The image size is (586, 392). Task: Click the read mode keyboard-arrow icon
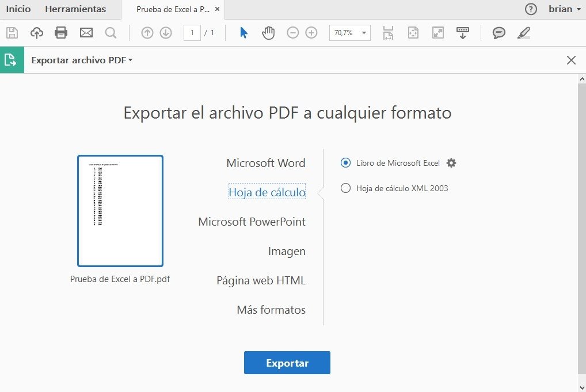point(463,33)
